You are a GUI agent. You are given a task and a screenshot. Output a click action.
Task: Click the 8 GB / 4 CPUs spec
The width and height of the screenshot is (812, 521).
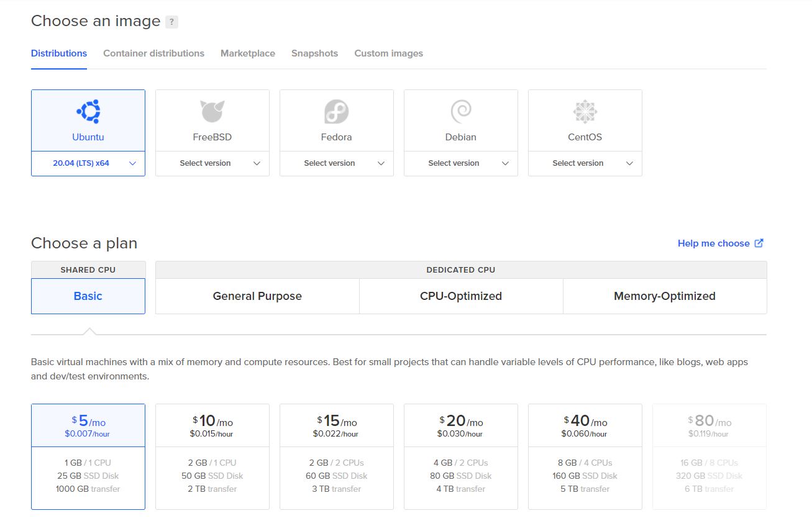point(585,463)
